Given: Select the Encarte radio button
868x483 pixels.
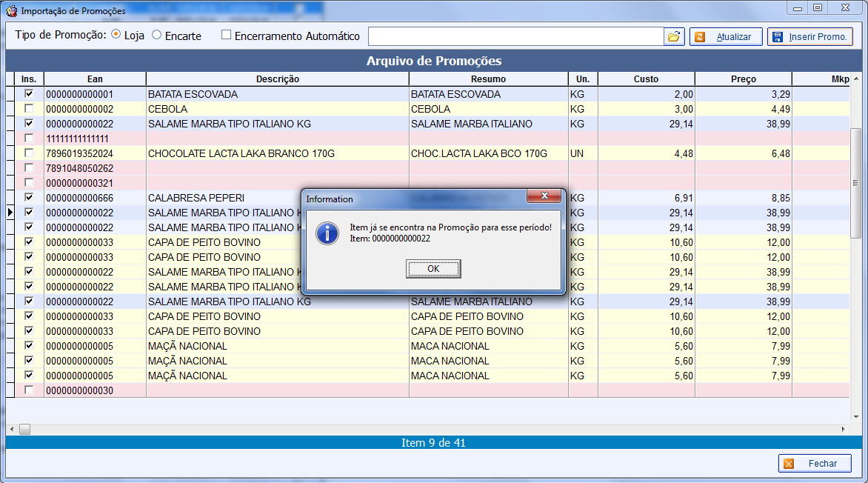Looking at the screenshot, I should [x=156, y=36].
